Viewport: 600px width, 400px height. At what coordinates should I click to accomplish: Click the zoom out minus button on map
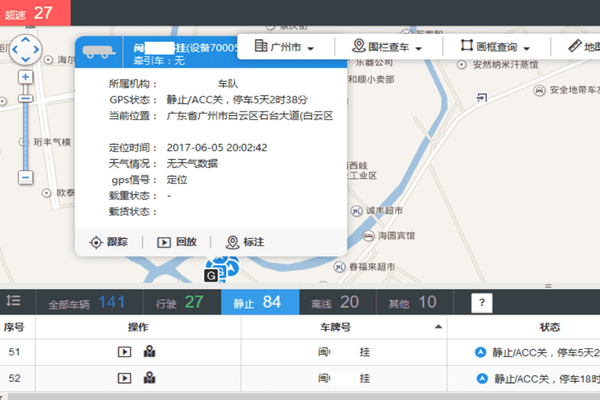[25, 177]
